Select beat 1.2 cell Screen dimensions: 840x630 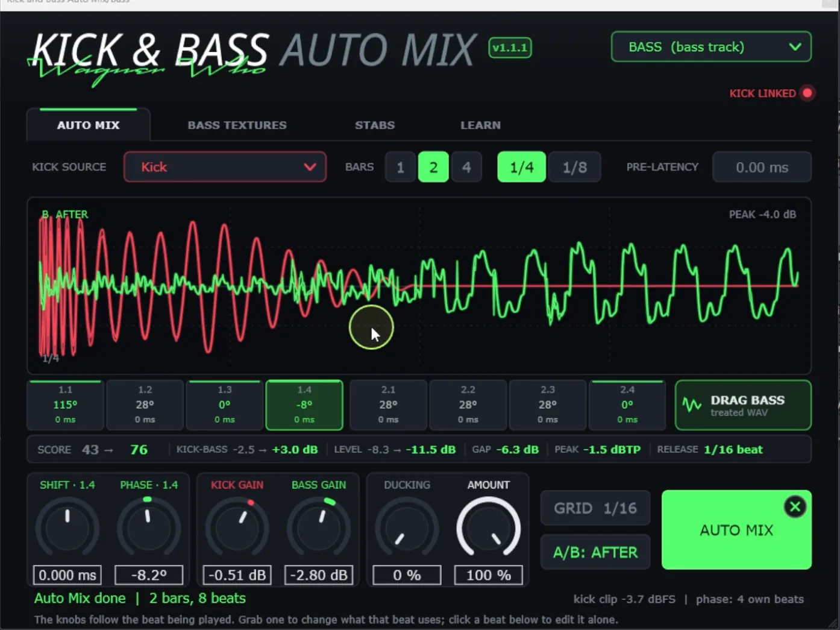[145, 405]
